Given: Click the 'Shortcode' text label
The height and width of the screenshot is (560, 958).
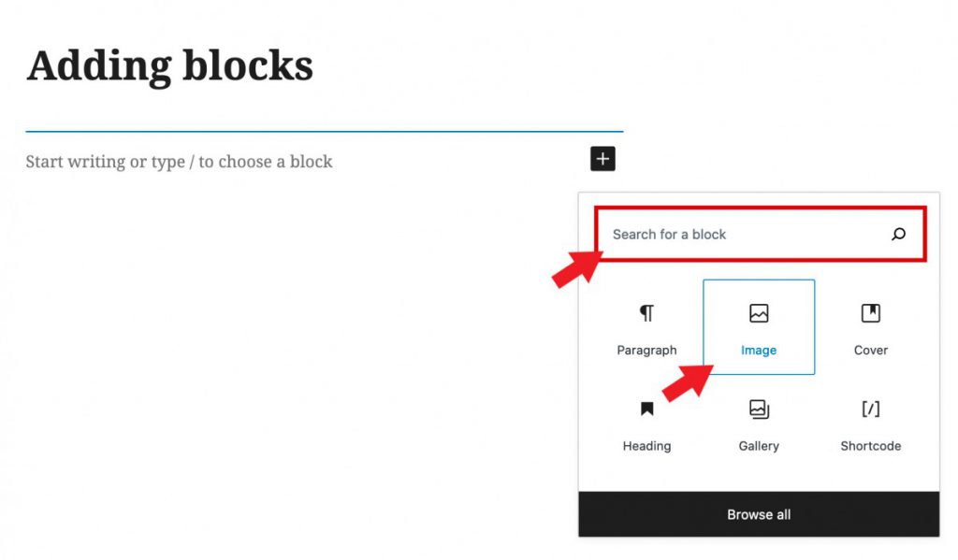Looking at the screenshot, I should coord(871,446).
